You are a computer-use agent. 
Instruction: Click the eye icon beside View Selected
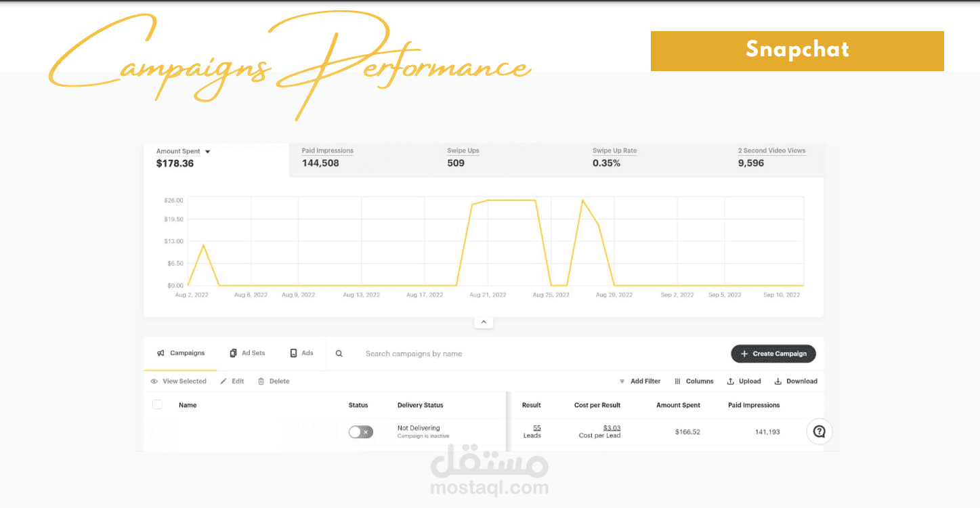[x=154, y=381]
